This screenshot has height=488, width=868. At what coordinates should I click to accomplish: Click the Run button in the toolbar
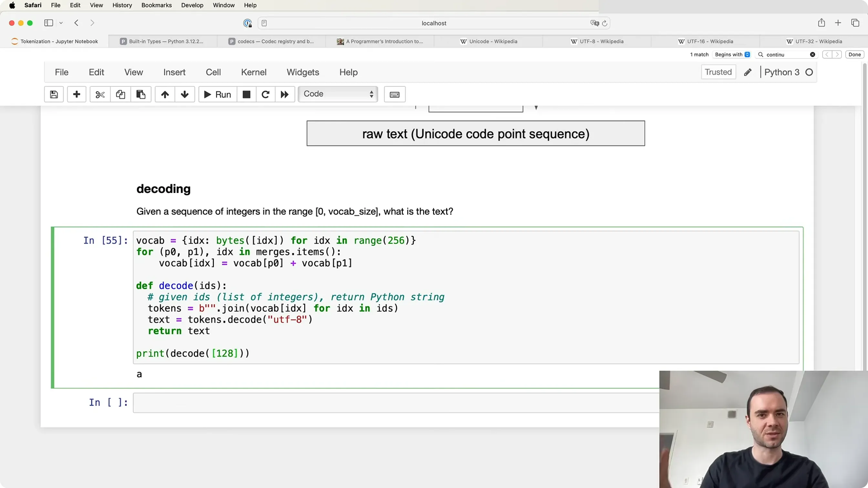point(218,95)
